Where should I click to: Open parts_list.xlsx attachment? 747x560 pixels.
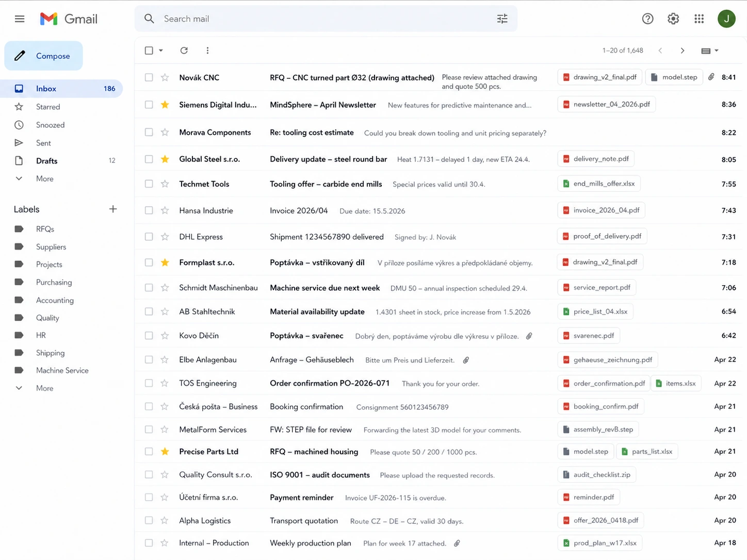(647, 451)
